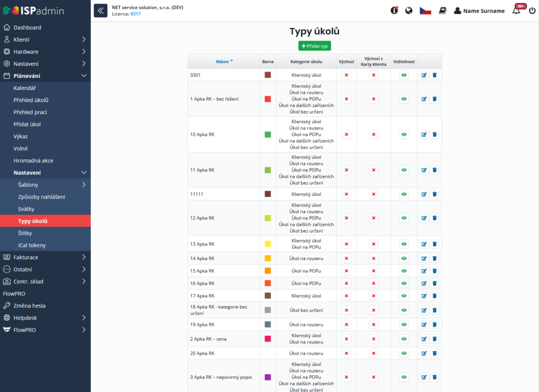Click the '16 Apka RK' name cell

[x=223, y=284]
